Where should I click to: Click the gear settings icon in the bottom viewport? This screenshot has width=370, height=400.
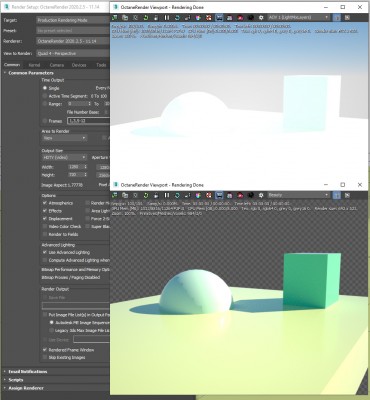click(261, 195)
